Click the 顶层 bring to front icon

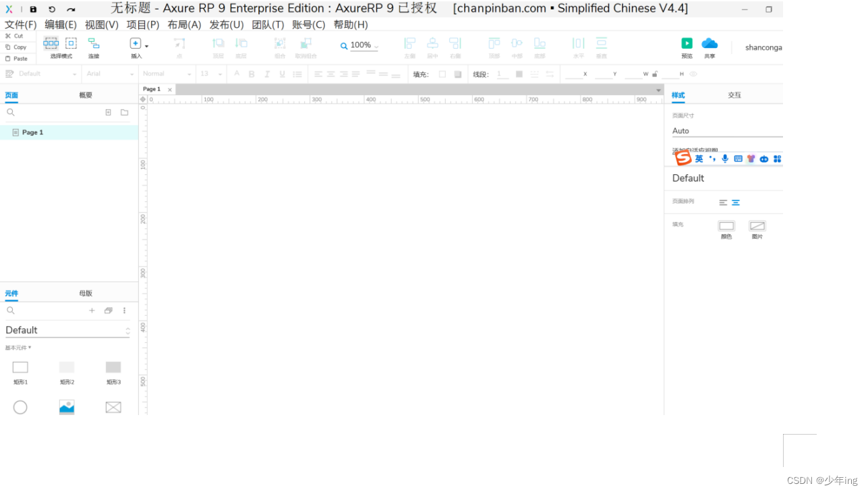[218, 43]
